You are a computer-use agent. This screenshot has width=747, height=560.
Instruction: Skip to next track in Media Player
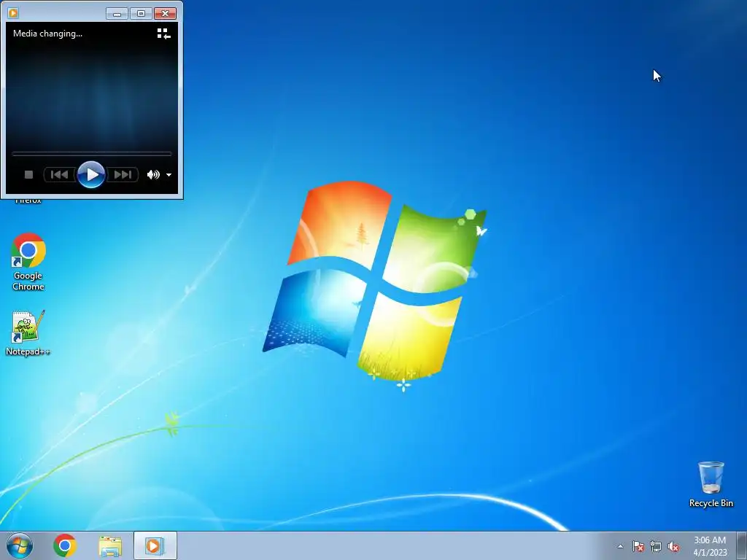[x=123, y=175]
